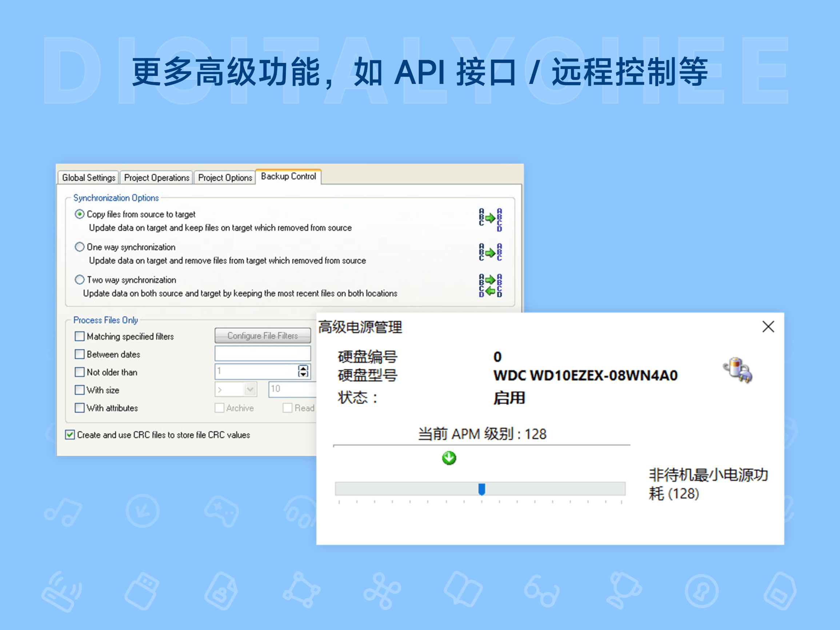Switch to the Global Settings tab
840x630 pixels.
[x=88, y=178]
